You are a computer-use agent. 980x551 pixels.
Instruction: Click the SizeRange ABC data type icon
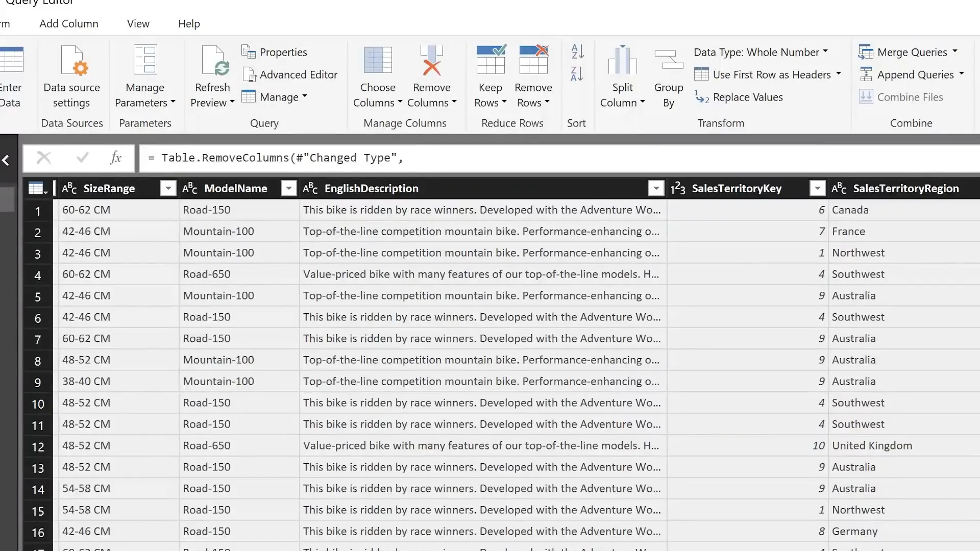pos(69,188)
